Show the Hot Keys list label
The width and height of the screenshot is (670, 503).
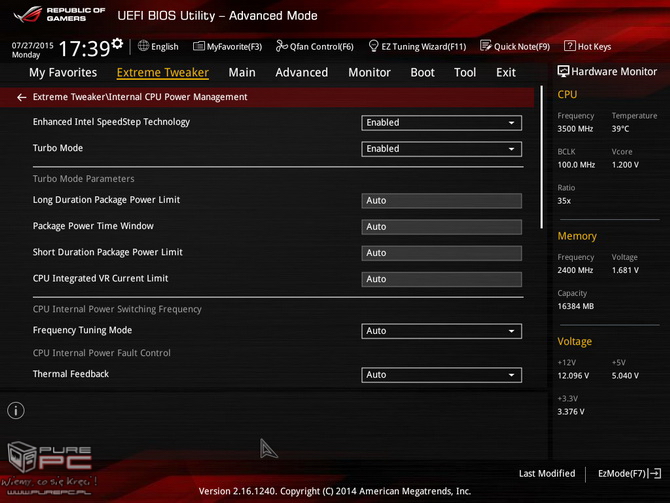594,47
